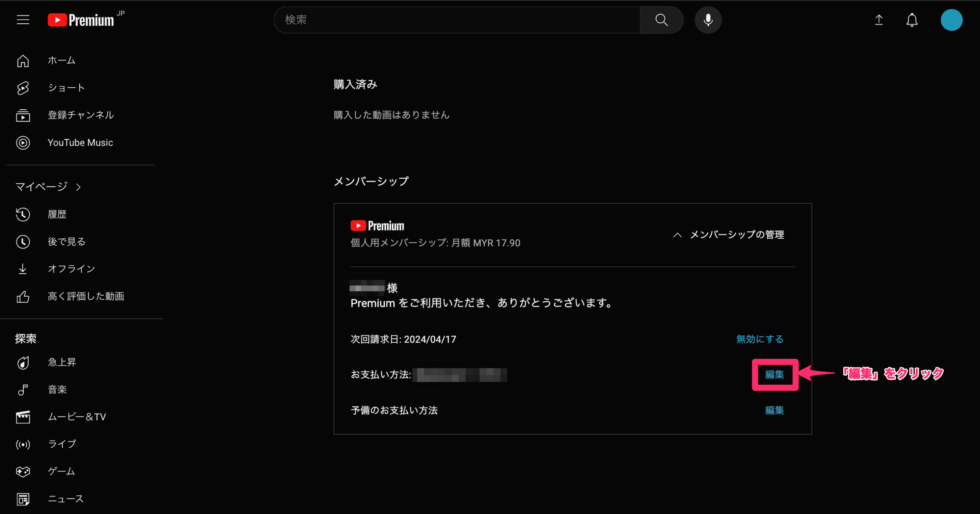Click 次回請求日: 2024/04/17 text
The width and height of the screenshot is (980, 514).
click(403, 339)
